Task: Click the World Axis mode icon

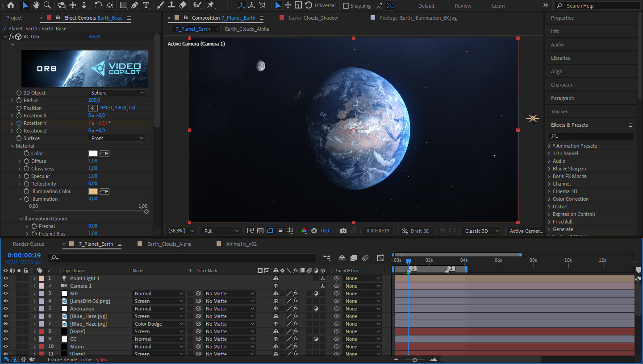Action: click(x=252, y=5)
